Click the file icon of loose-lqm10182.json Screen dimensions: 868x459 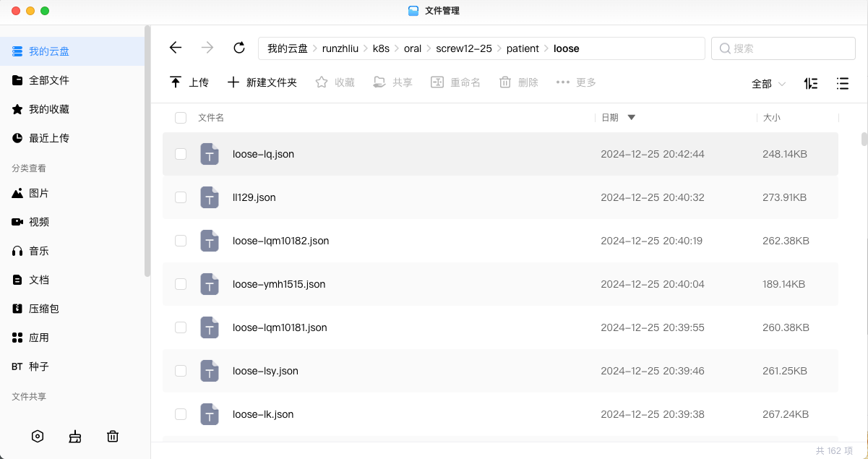pyautogui.click(x=210, y=241)
